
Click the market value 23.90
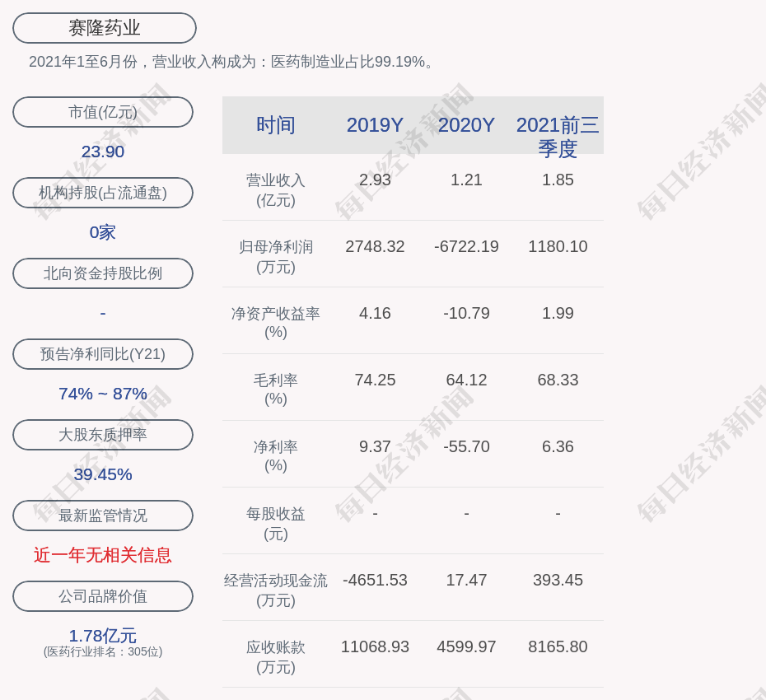pos(103,152)
